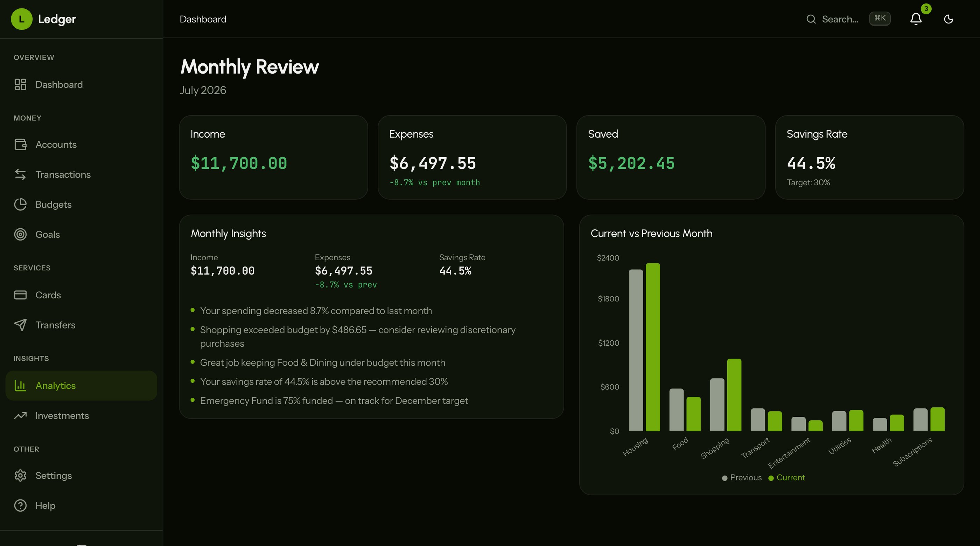Image resolution: width=980 pixels, height=546 pixels.
Task: Open Settings in the sidebar
Action: click(x=82, y=476)
